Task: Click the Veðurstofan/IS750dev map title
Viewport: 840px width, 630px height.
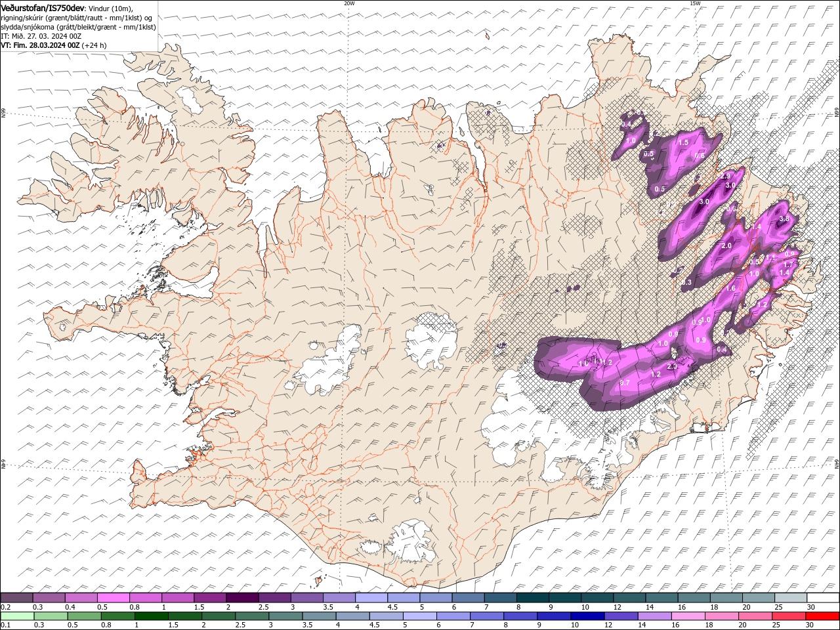Action: [43, 7]
